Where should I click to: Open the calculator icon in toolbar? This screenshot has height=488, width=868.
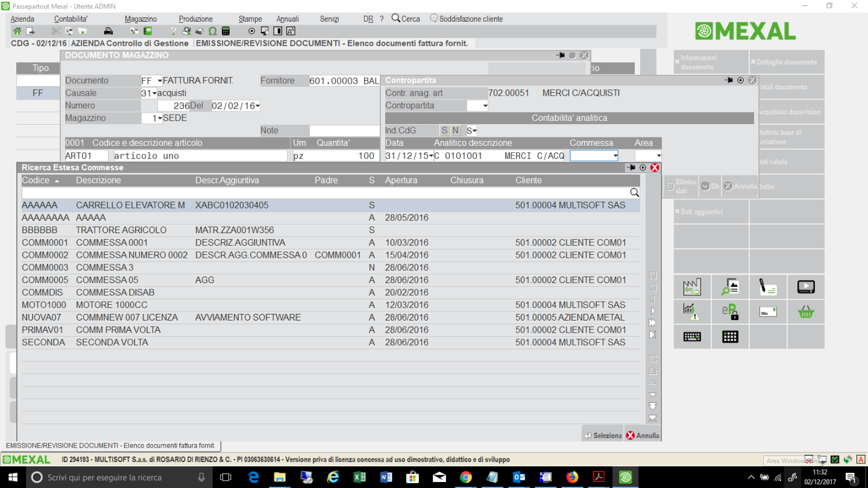[x=226, y=31]
